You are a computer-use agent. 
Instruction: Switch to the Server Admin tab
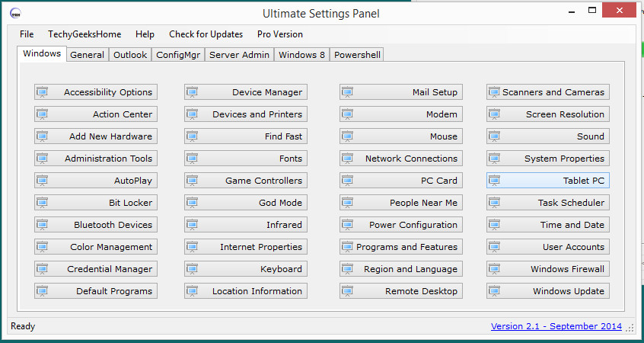tap(240, 55)
